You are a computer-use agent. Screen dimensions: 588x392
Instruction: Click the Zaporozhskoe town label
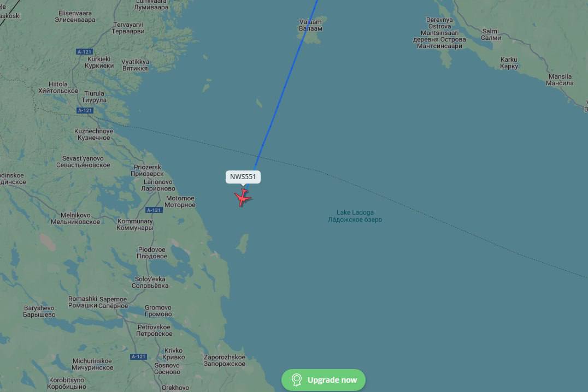point(225,360)
